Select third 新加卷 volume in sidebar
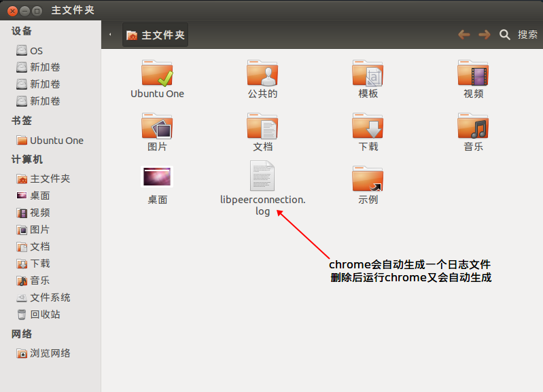 38,101
